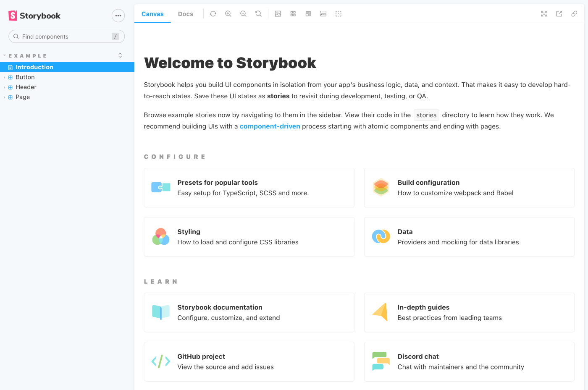Switch to the Canvas tab

point(152,14)
